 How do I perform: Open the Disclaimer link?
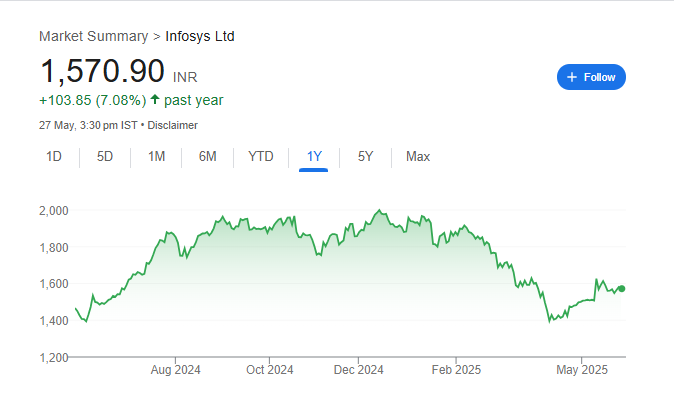172,125
